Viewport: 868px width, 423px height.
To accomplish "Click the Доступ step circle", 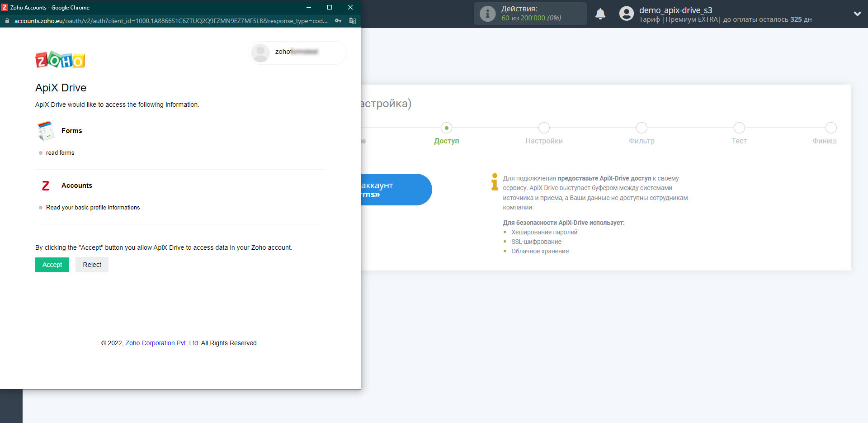I will click(447, 128).
